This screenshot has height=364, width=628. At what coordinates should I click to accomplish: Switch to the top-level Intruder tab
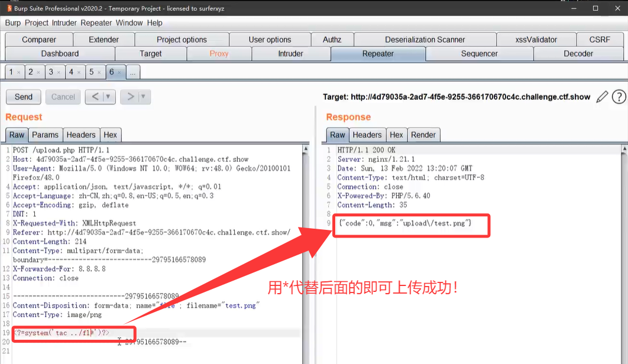[291, 54]
